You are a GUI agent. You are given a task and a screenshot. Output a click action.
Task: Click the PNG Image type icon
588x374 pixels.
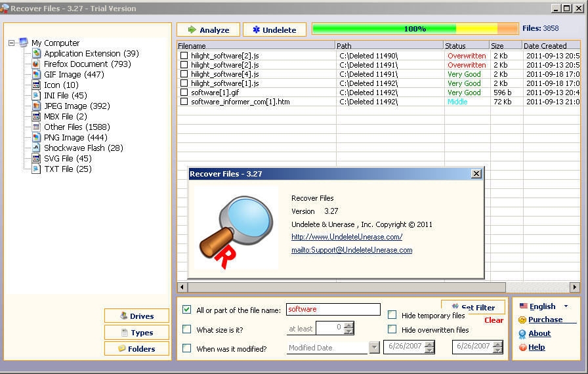click(x=36, y=137)
